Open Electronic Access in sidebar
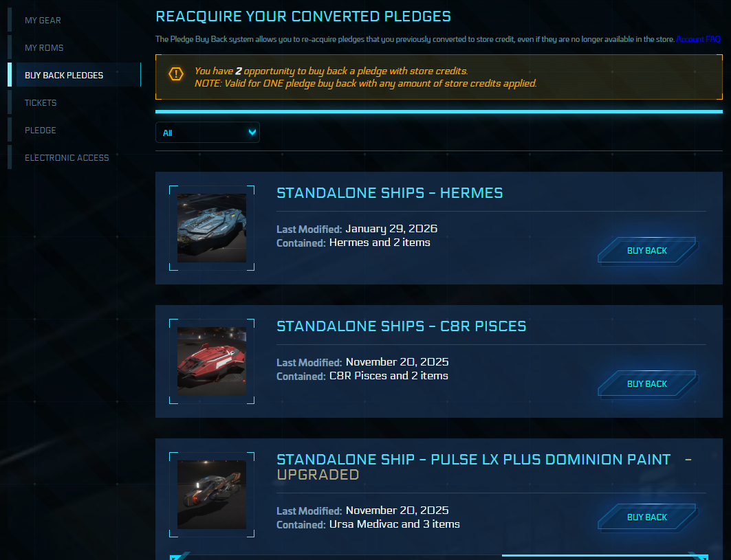The image size is (731, 560). pos(67,158)
